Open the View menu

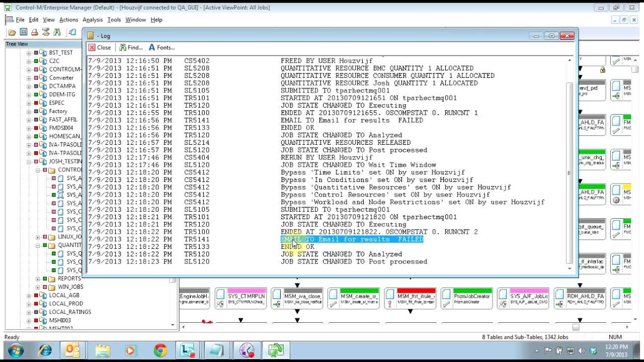49,20
